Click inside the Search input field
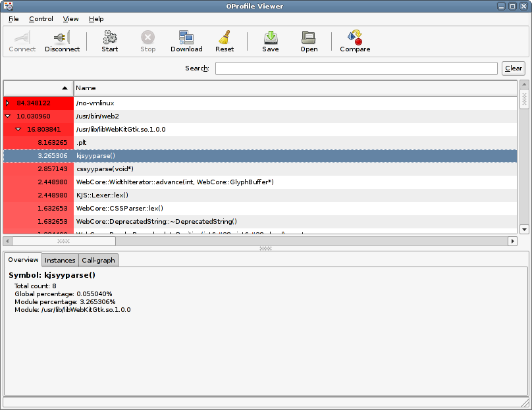532x410 pixels. click(356, 68)
